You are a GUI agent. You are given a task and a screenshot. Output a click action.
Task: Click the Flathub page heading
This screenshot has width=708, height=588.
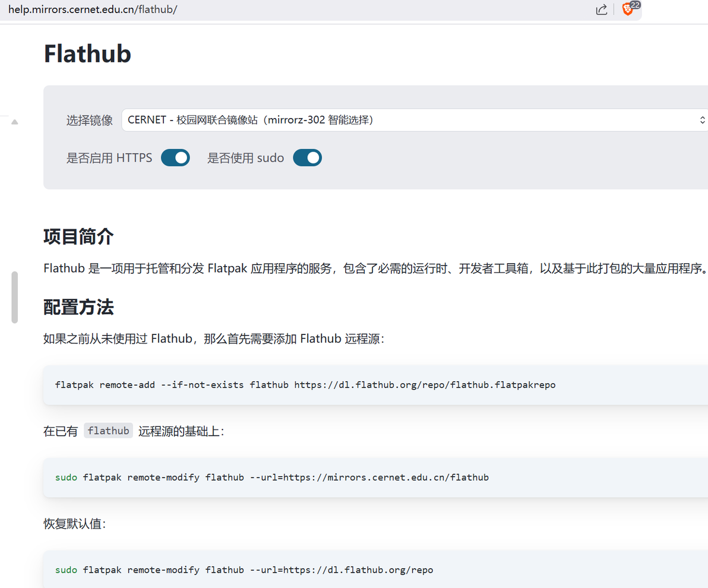click(87, 53)
